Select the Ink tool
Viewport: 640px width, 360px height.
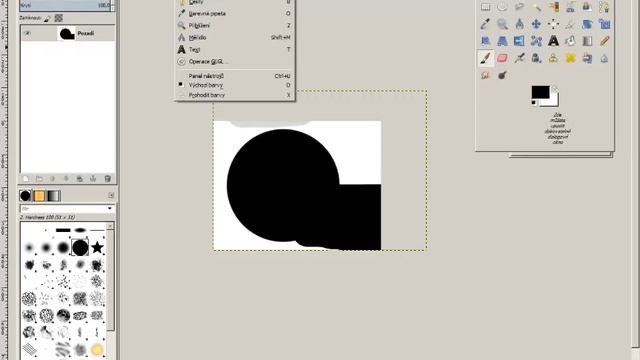coord(536,58)
